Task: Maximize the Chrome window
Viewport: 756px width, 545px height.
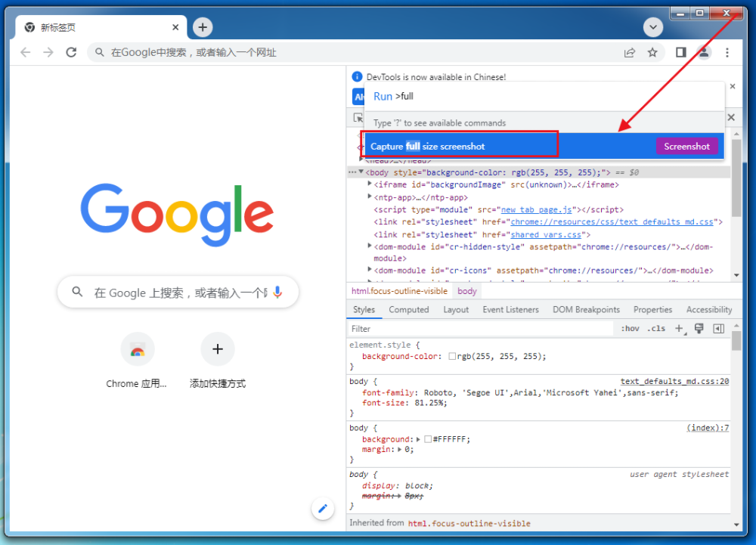Action: point(699,13)
